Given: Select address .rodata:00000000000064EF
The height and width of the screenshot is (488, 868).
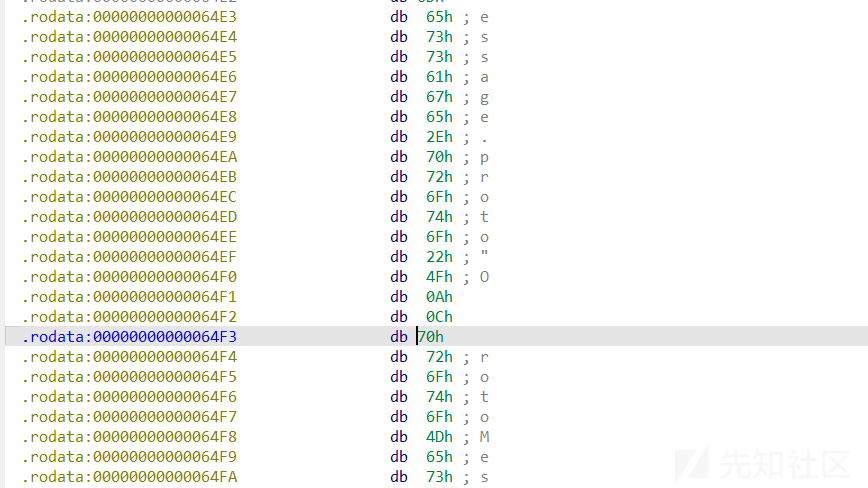Looking at the screenshot, I should pyautogui.click(x=129, y=257).
